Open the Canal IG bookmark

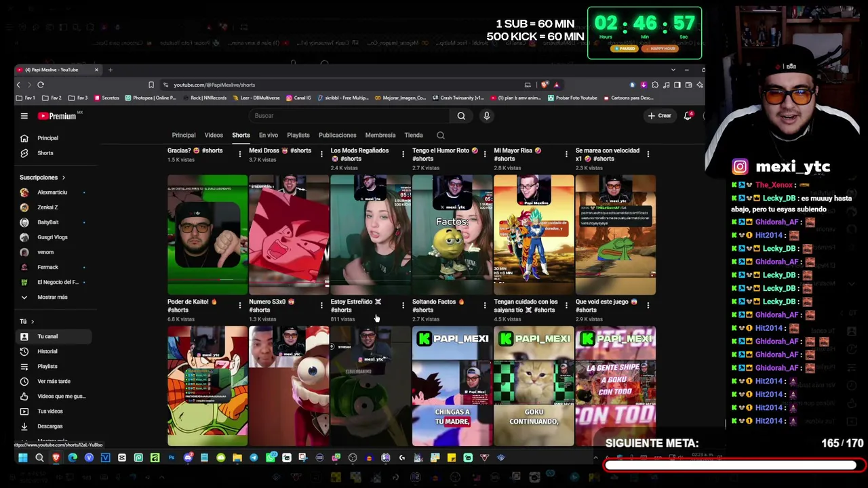pos(298,98)
